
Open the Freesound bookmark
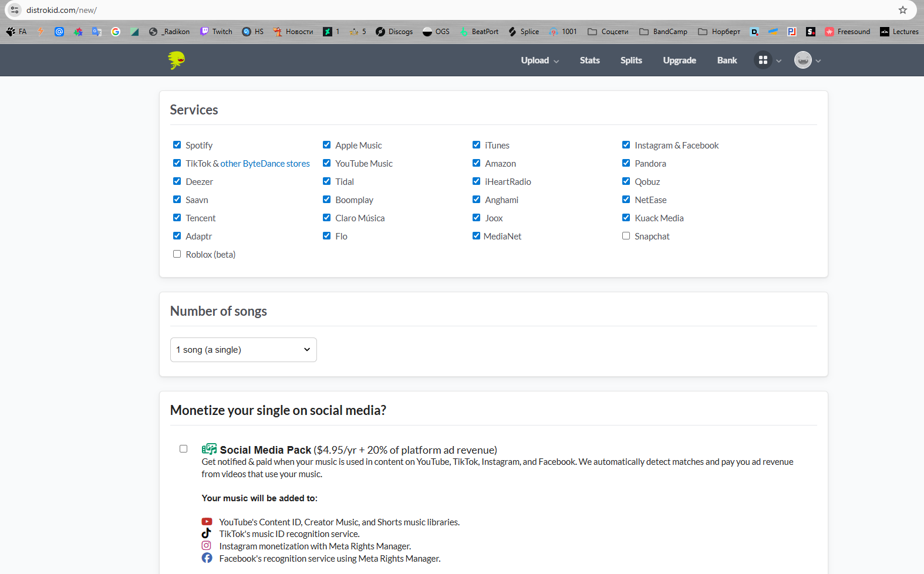(x=848, y=32)
